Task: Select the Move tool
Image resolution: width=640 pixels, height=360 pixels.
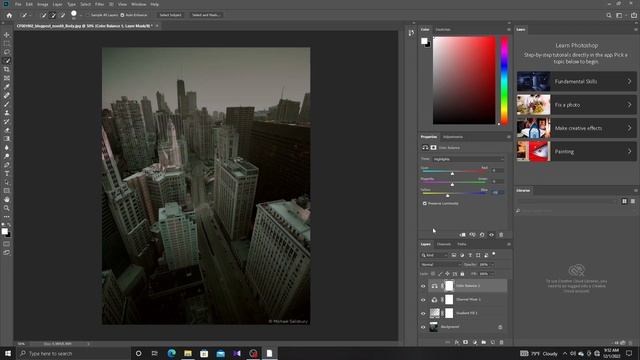Action: coord(7,35)
